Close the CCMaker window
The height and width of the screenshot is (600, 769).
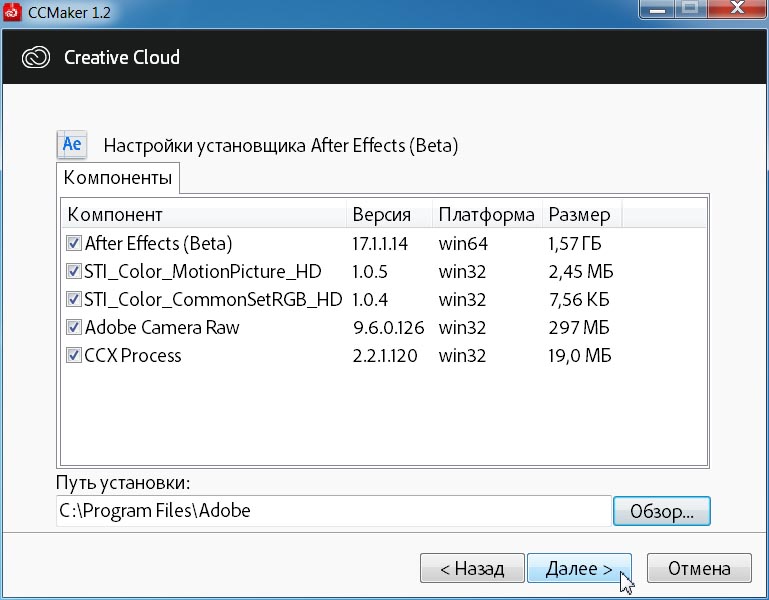click(737, 8)
